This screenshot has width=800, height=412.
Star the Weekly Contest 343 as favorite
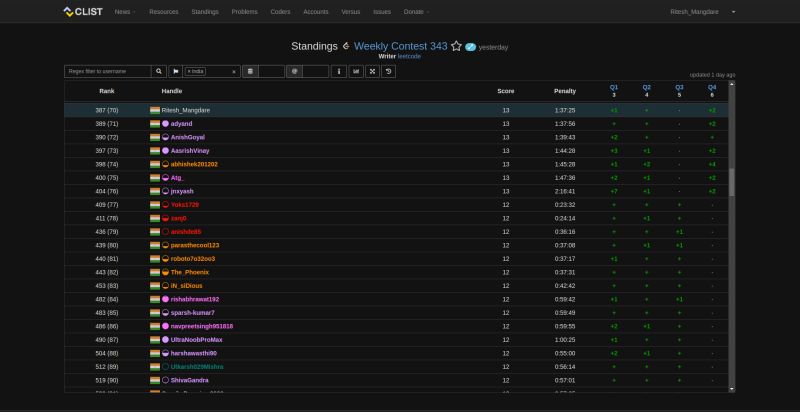point(456,46)
